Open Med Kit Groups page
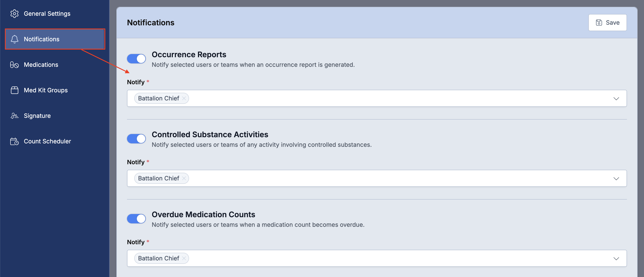The width and height of the screenshot is (644, 277). click(55, 90)
